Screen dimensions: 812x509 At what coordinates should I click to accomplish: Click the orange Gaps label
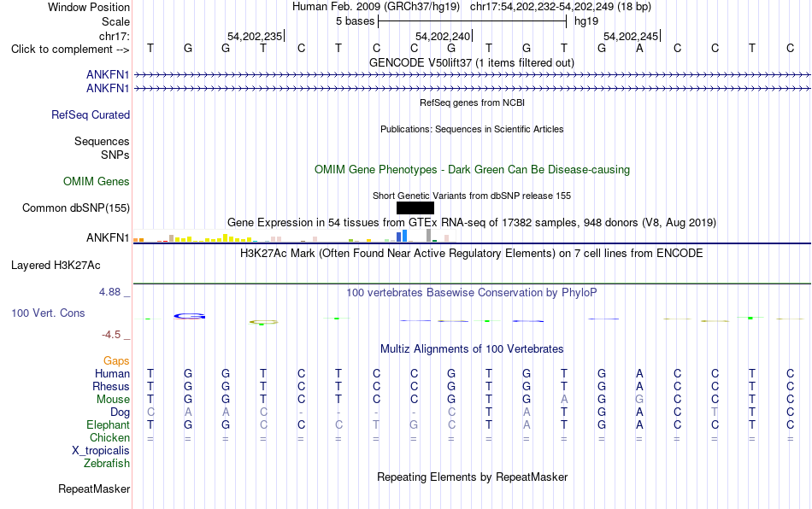[116, 360]
